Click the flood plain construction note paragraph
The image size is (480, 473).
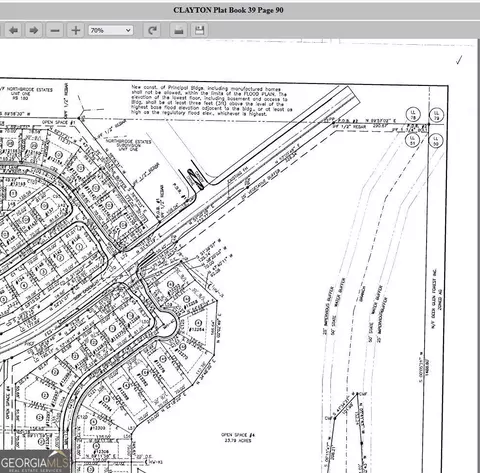click(x=211, y=100)
